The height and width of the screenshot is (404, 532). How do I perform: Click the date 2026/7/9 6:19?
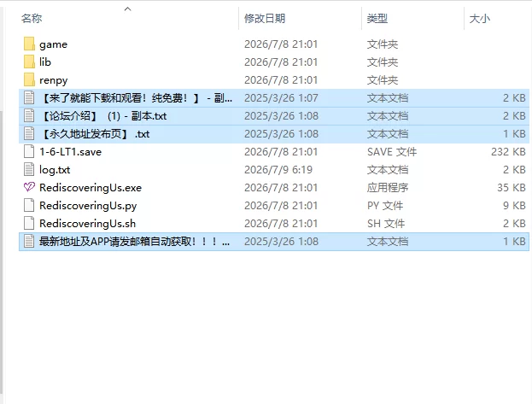click(278, 170)
